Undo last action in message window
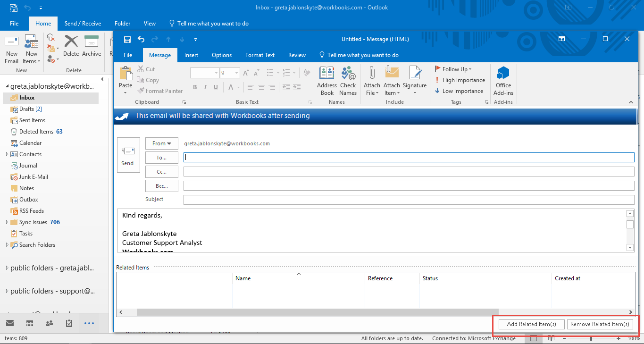644x344 pixels. click(x=141, y=39)
